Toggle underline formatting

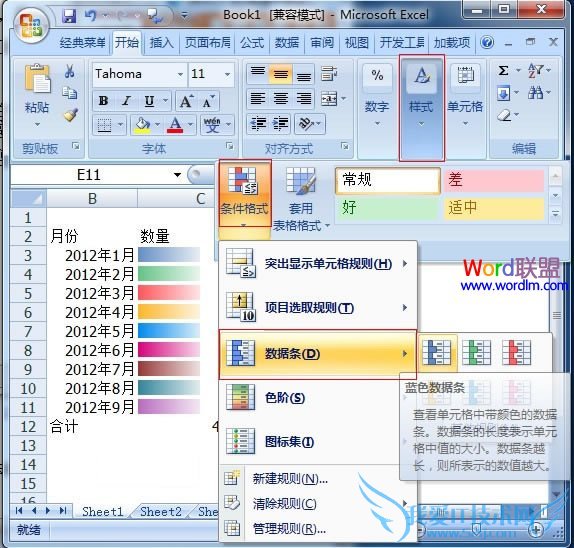click(149, 101)
